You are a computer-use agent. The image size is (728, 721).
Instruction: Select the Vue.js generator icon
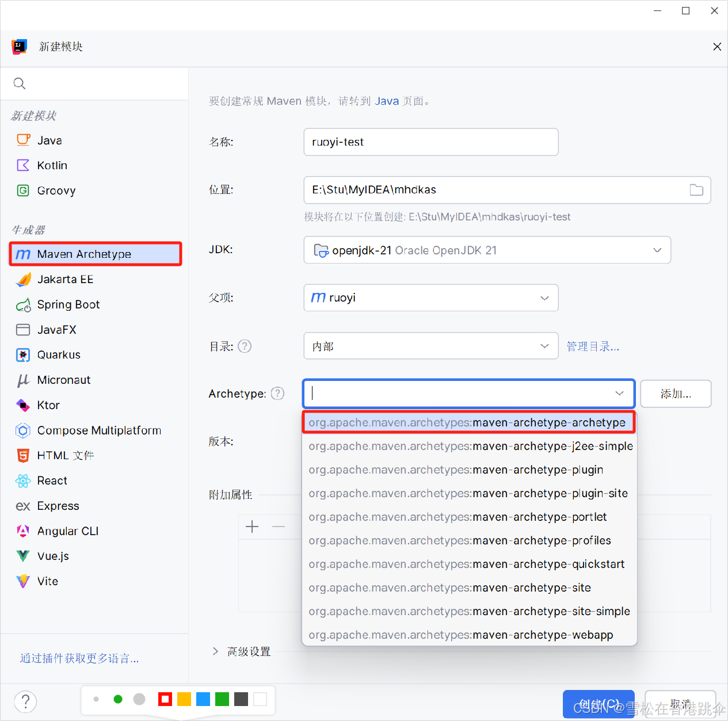click(23, 556)
